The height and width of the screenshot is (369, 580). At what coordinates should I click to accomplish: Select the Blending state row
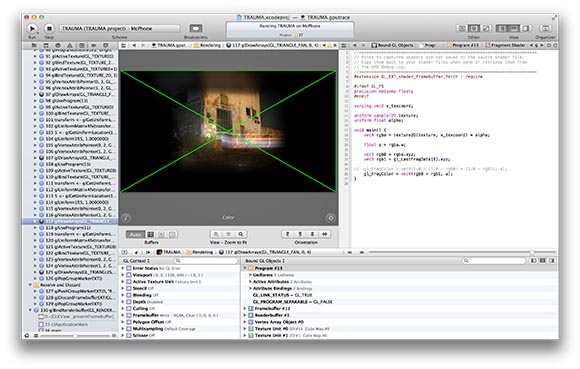[x=180, y=295]
